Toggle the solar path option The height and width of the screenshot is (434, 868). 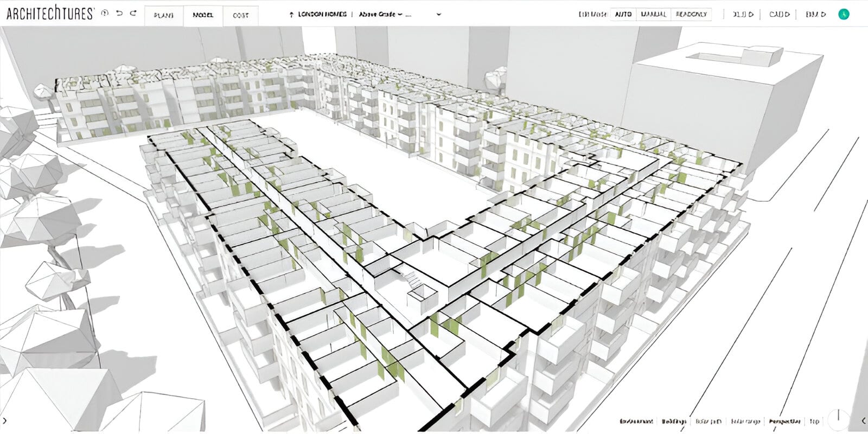(x=709, y=421)
